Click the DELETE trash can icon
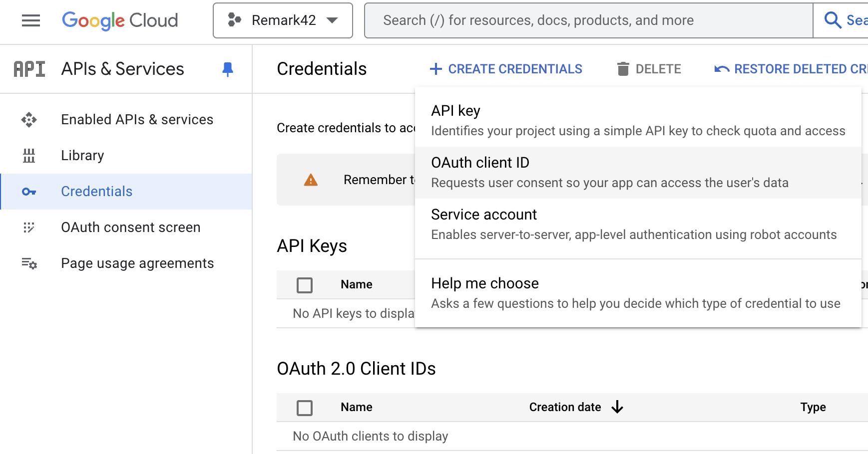This screenshot has width=868, height=454. point(623,68)
